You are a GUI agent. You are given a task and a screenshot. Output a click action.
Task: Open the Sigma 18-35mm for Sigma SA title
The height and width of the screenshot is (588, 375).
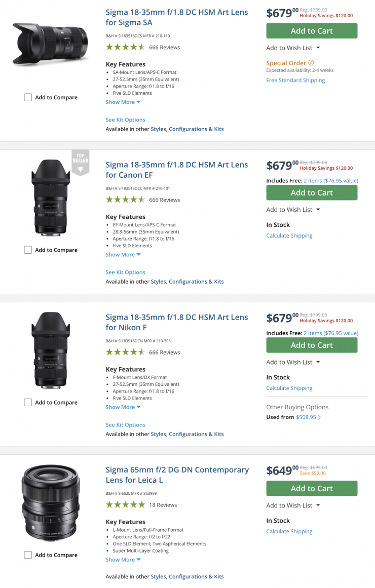click(x=177, y=17)
